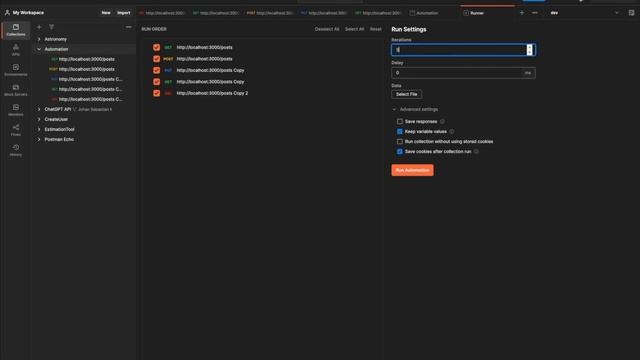Click the plus icon to open a new tab

[x=522, y=13]
